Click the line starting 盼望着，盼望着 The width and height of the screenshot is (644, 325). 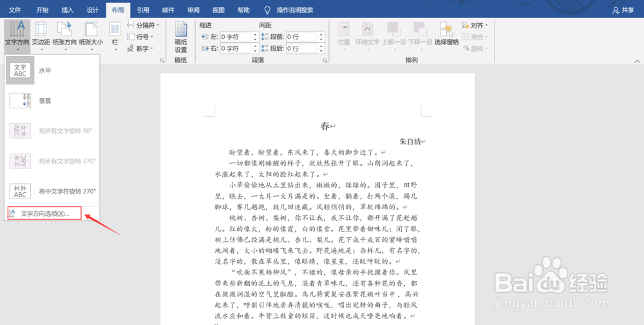305,152
